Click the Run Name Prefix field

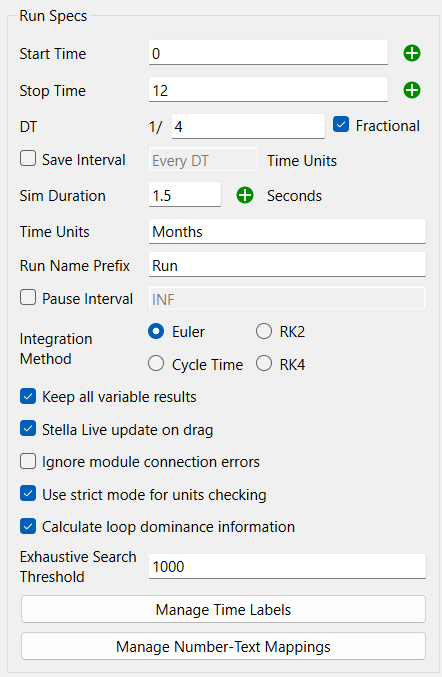pos(287,265)
